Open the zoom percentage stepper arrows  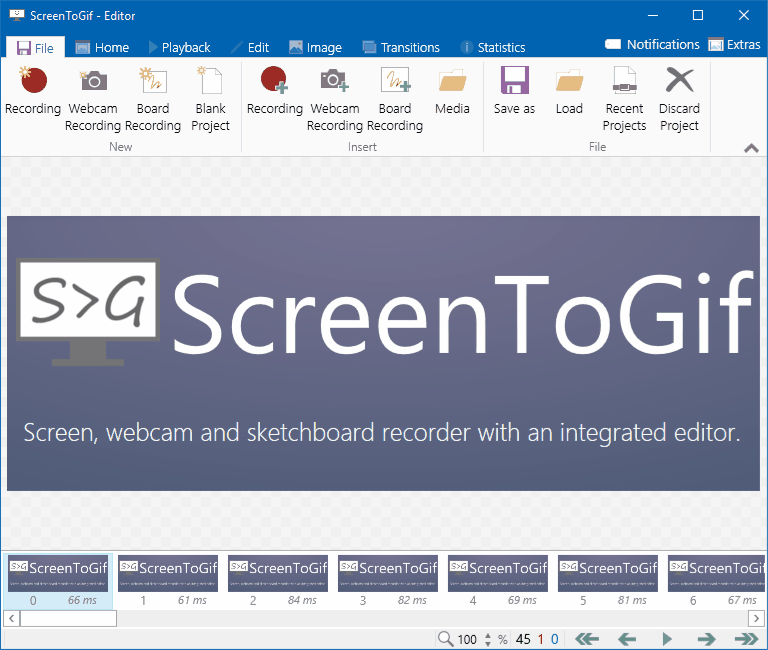(x=488, y=639)
